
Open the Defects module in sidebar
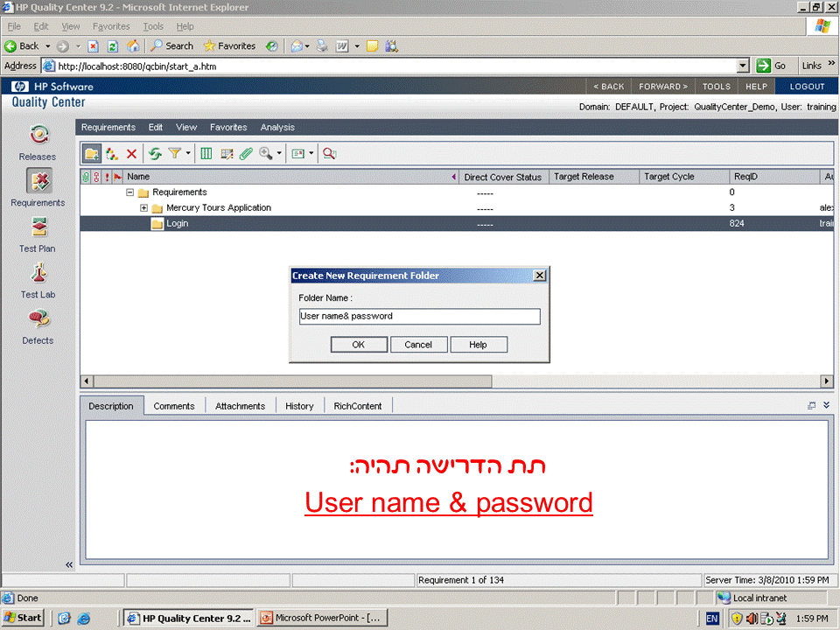tap(38, 326)
